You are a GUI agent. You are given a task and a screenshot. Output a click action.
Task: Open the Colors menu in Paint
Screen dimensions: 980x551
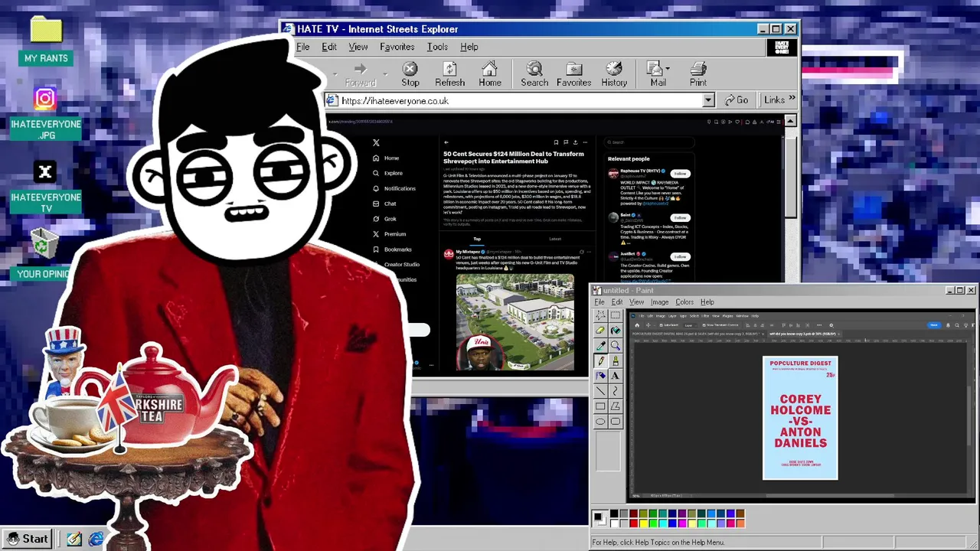[x=684, y=302]
